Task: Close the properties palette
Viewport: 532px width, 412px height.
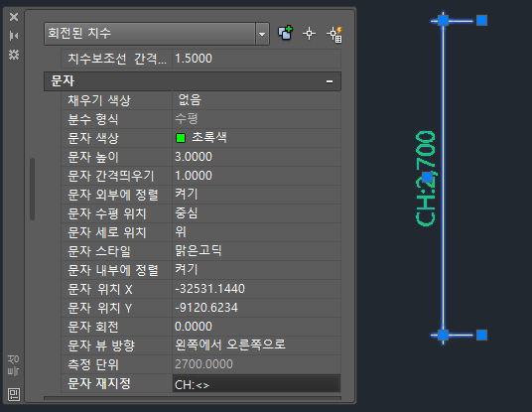Action: [x=14, y=17]
